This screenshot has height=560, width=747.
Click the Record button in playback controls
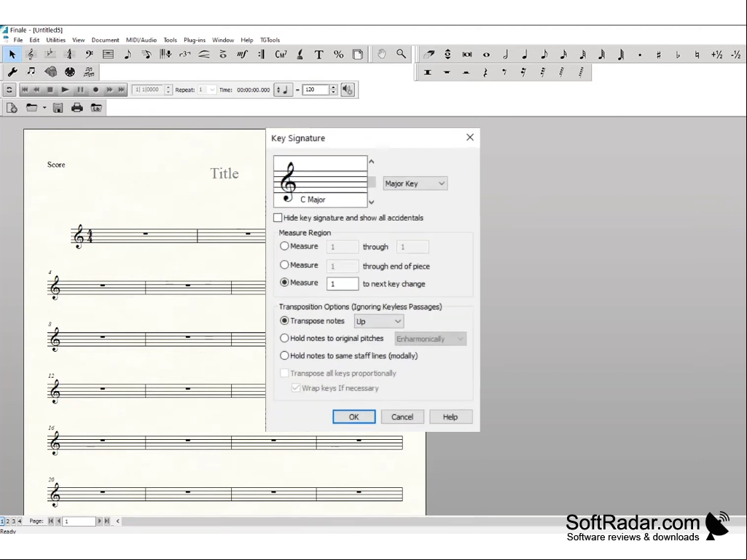[x=95, y=90]
